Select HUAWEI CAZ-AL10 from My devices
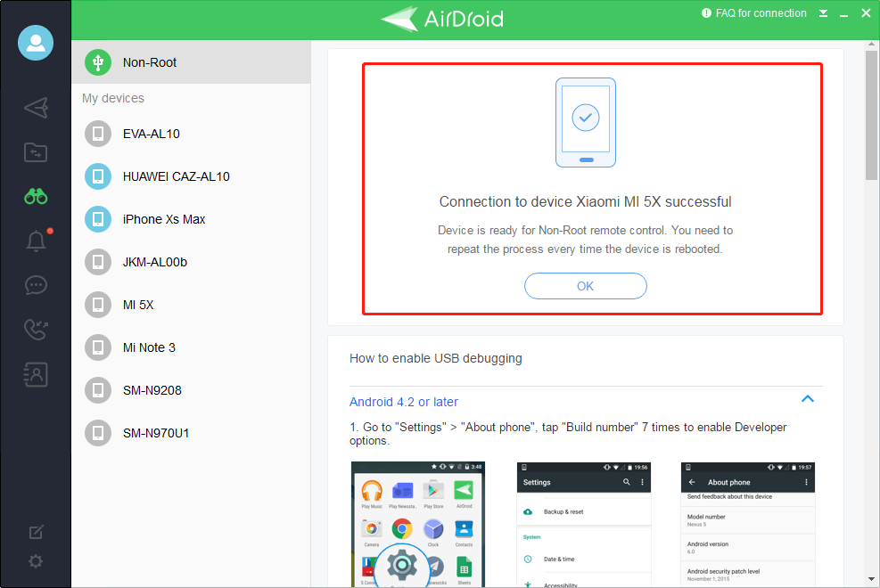 click(x=176, y=176)
